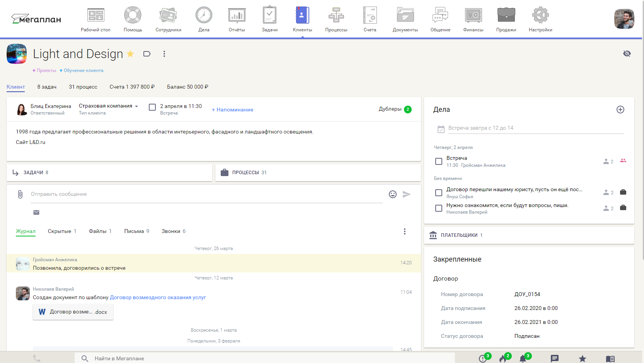Switch to the Журнал tab
The height and width of the screenshot is (363, 644).
[26, 231]
